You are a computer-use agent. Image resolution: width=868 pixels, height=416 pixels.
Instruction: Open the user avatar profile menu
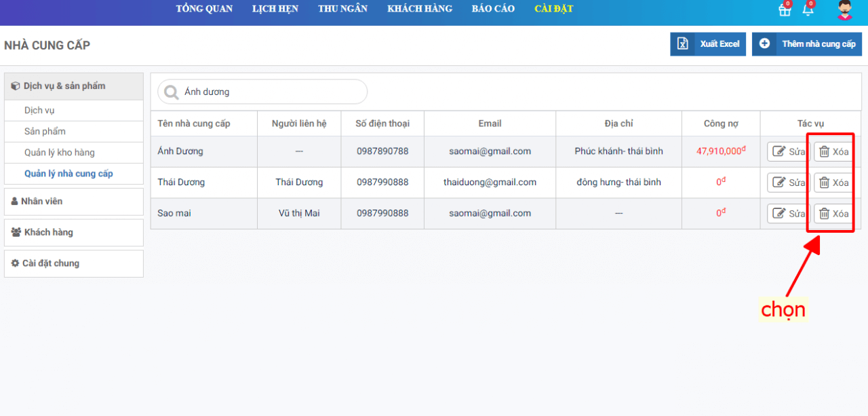point(844,10)
